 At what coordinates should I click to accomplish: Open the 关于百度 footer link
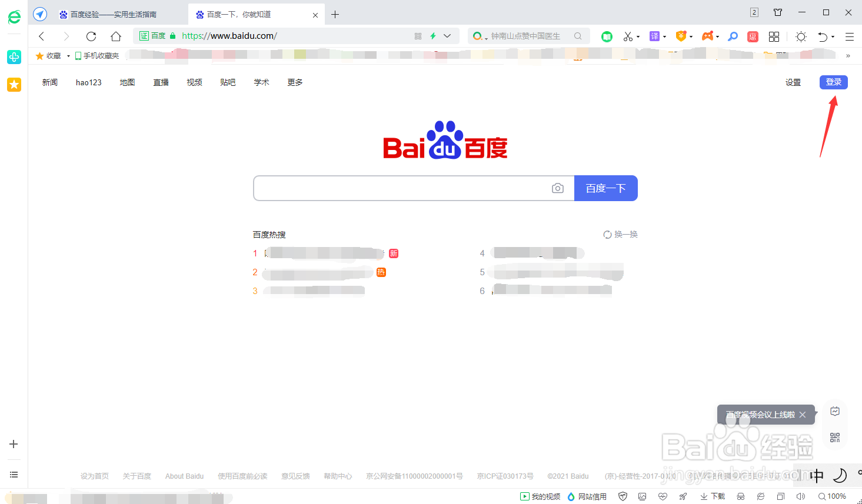click(x=137, y=476)
